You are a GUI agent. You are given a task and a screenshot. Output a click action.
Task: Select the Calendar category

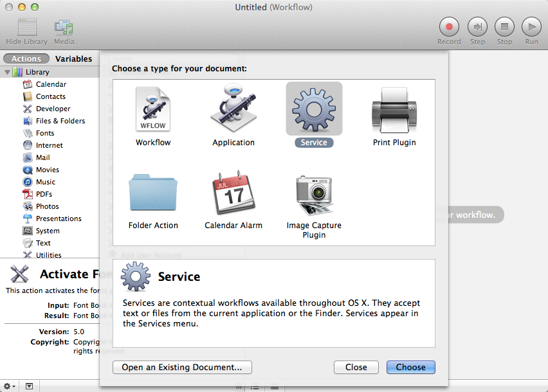(51, 84)
